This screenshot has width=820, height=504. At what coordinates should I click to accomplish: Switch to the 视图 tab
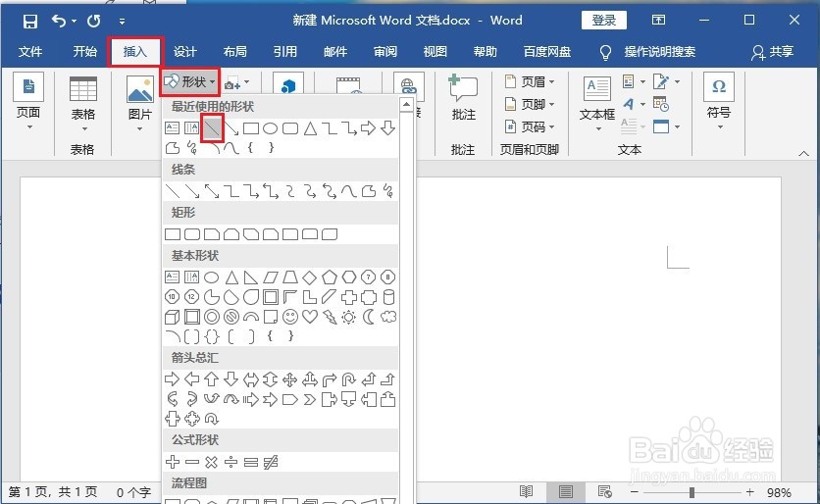[x=436, y=51]
